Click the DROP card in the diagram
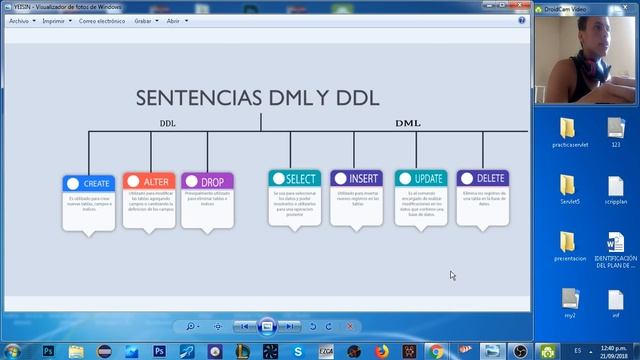 207,202
